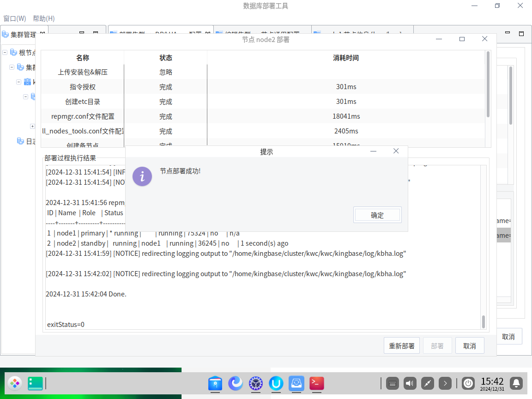Click the 名称 column header
This screenshot has height=399, width=532.
[83, 58]
